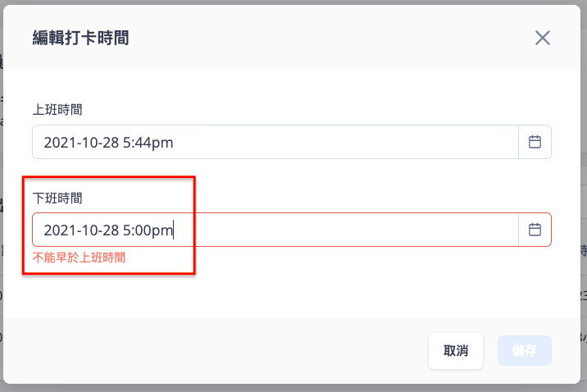This screenshot has width=587, height=392.
Task: Click the 2021-10-28 date in 上班時間 field
Action: click(x=81, y=143)
